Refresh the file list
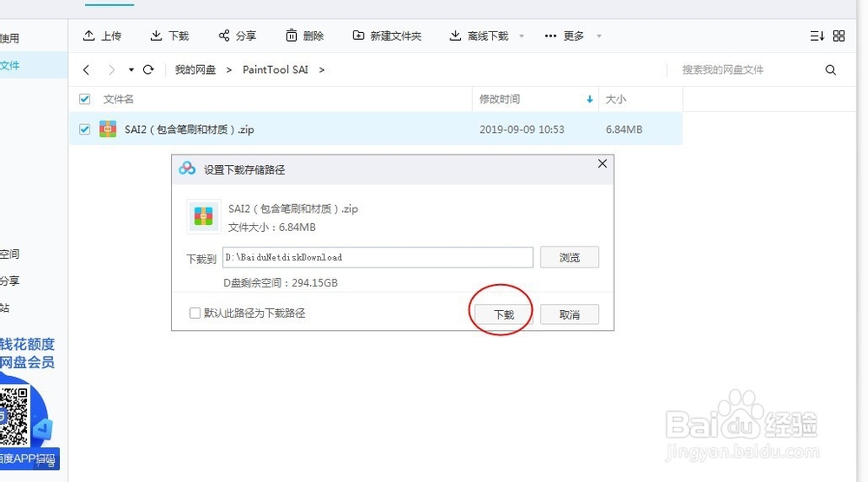This screenshot has height=482, width=868. (148, 69)
